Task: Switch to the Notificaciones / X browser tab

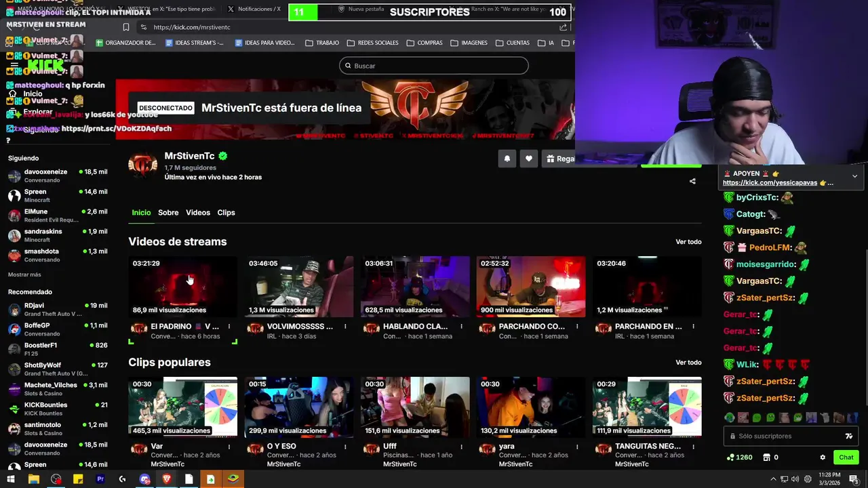Action: click(x=254, y=9)
